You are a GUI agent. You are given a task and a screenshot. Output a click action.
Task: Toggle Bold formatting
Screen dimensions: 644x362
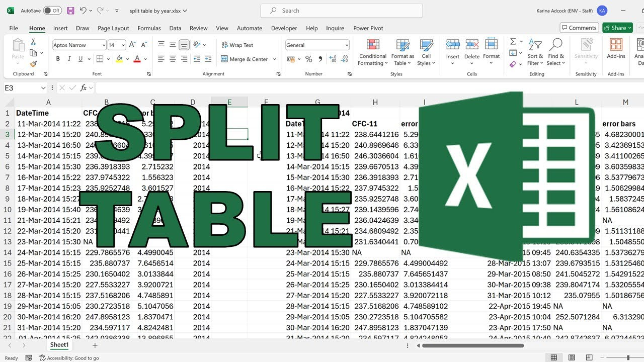coord(58,59)
